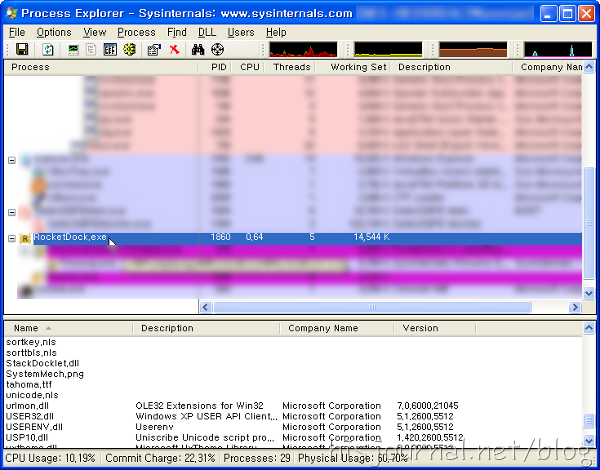
Task: Select USER32.dll in the DLL list
Action: point(29,416)
